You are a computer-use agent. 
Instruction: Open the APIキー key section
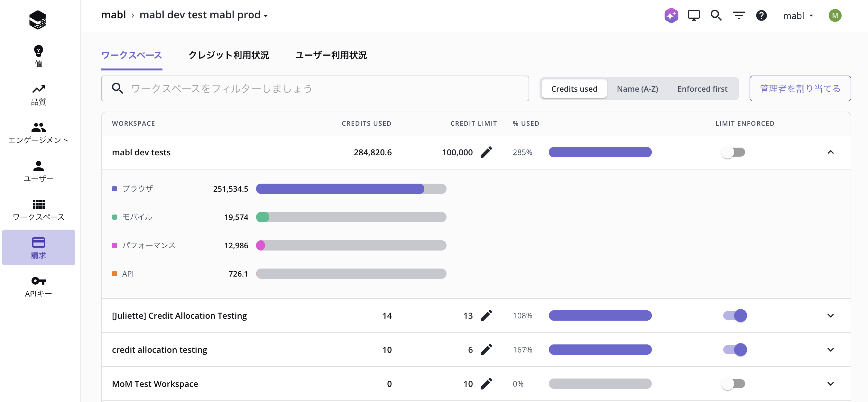click(x=38, y=287)
